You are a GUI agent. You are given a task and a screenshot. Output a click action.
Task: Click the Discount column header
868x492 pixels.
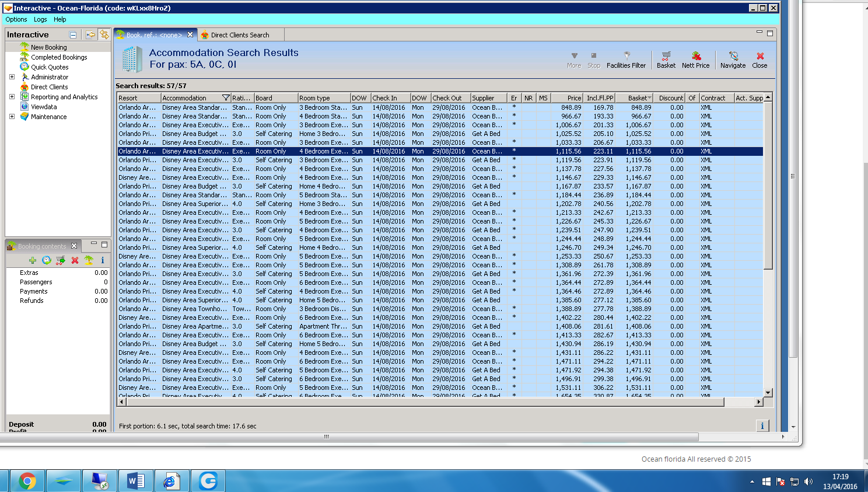pos(670,98)
